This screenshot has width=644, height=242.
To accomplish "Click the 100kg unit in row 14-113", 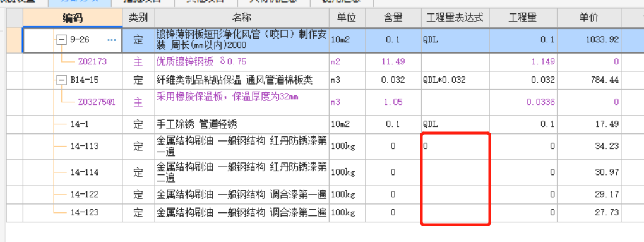I will coord(342,147).
